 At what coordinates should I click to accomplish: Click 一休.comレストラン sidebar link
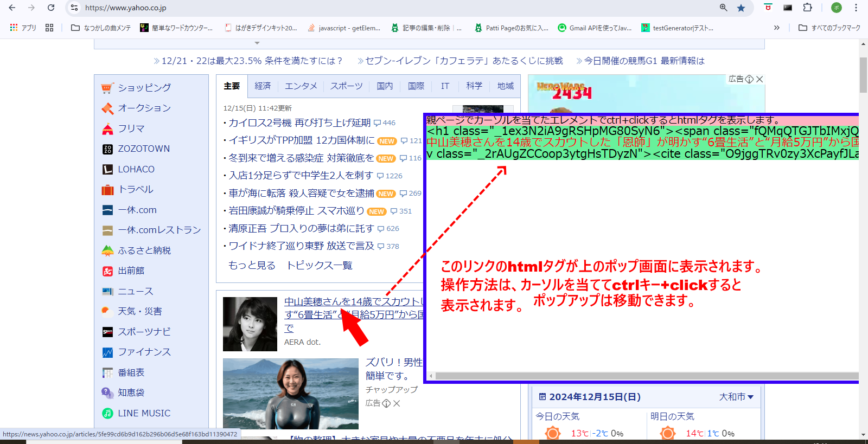159,230
